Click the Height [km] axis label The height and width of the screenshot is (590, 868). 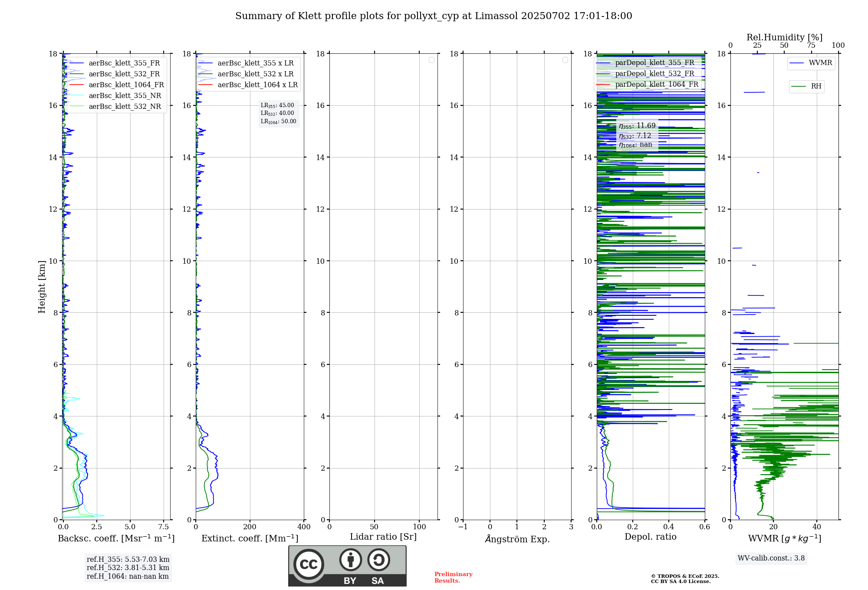[x=42, y=287]
